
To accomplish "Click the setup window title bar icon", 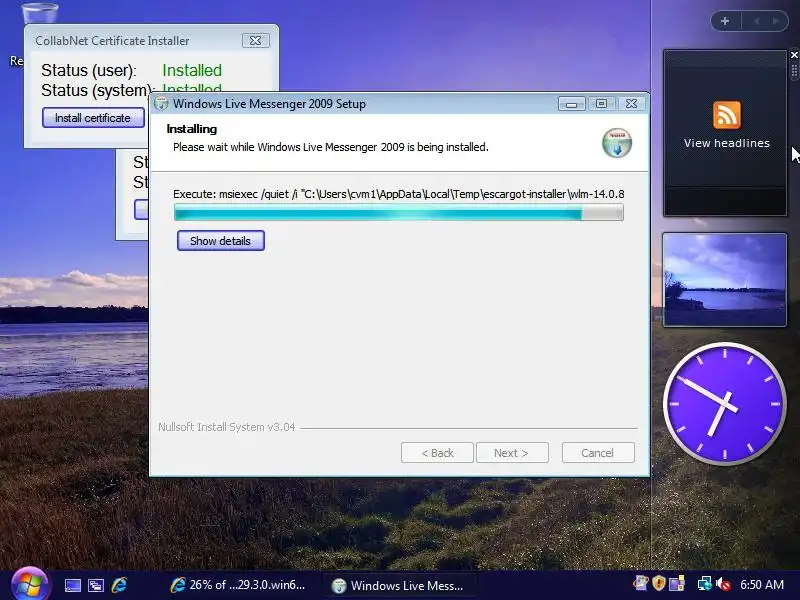I will tap(161, 104).
